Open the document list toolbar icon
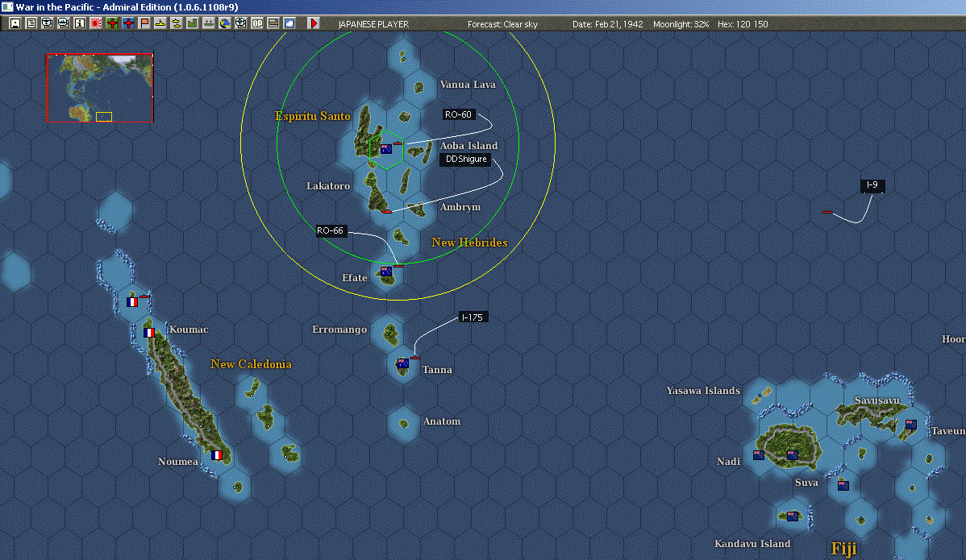 [x=31, y=23]
